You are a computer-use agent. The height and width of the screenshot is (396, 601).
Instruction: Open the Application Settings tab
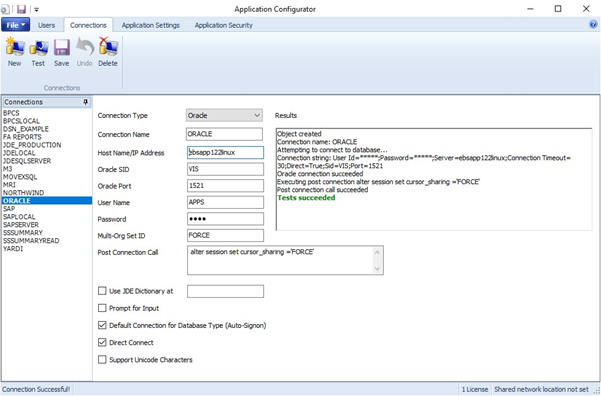click(151, 25)
